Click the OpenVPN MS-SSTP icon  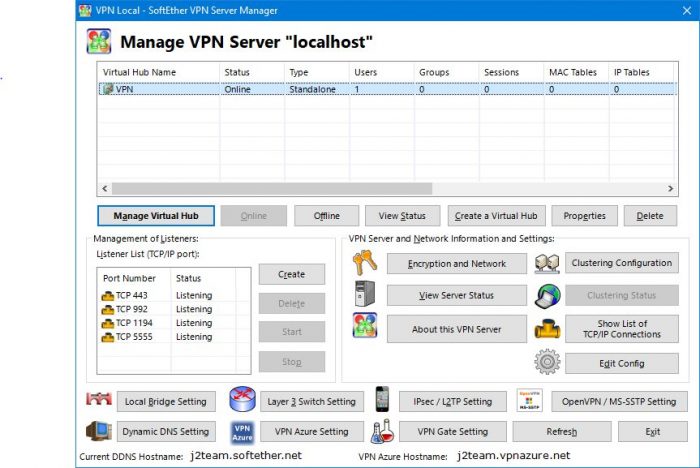click(x=529, y=400)
